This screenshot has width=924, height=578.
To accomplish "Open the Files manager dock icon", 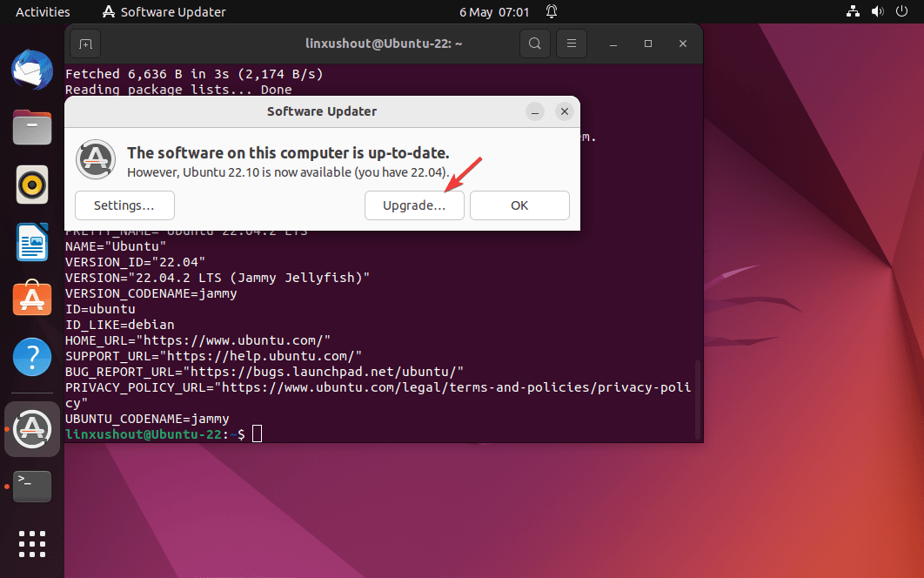I will 32,127.
